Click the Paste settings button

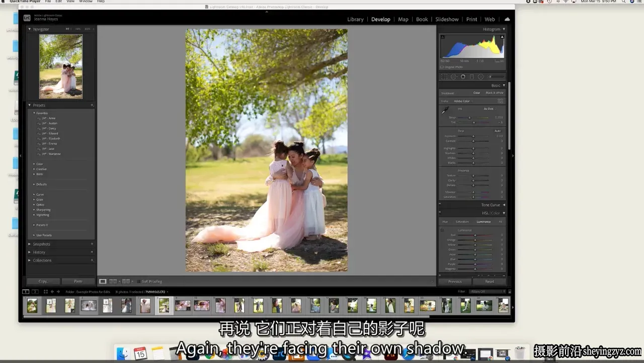[78, 282]
